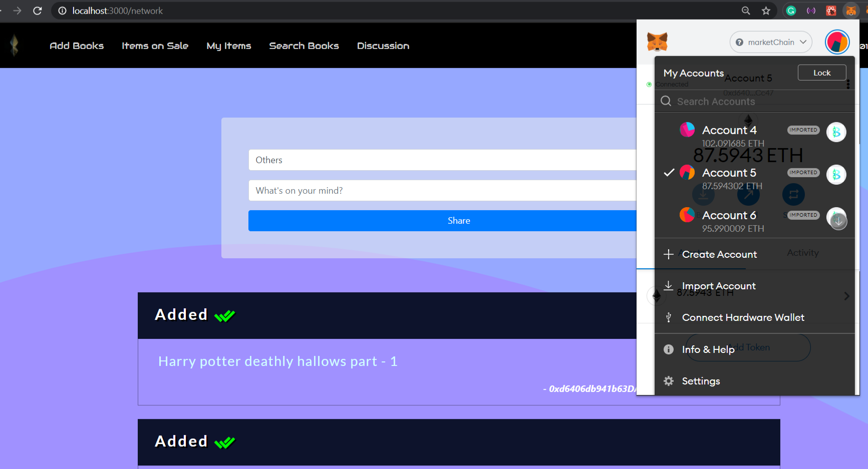
Task: Click the plus icon beside Create Account
Action: 669,254
